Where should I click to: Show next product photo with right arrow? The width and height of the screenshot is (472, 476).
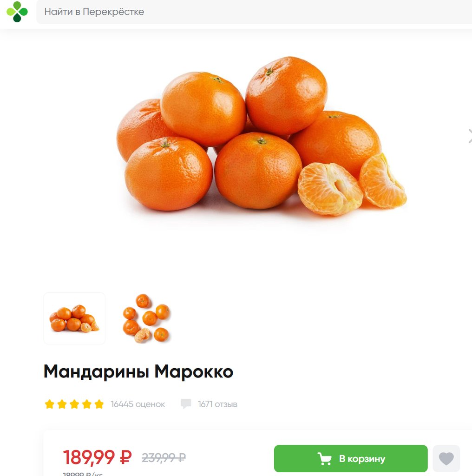pos(470,136)
